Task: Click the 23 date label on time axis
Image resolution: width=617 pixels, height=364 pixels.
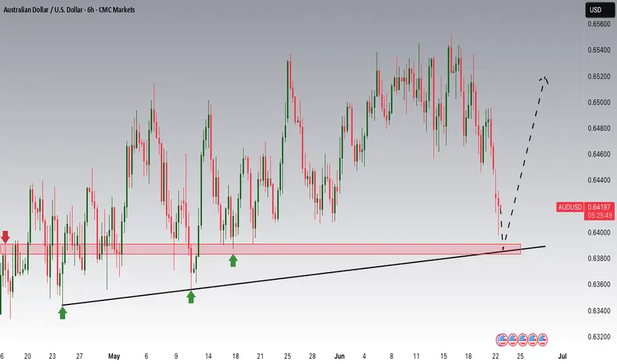Action: click(52, 356)
